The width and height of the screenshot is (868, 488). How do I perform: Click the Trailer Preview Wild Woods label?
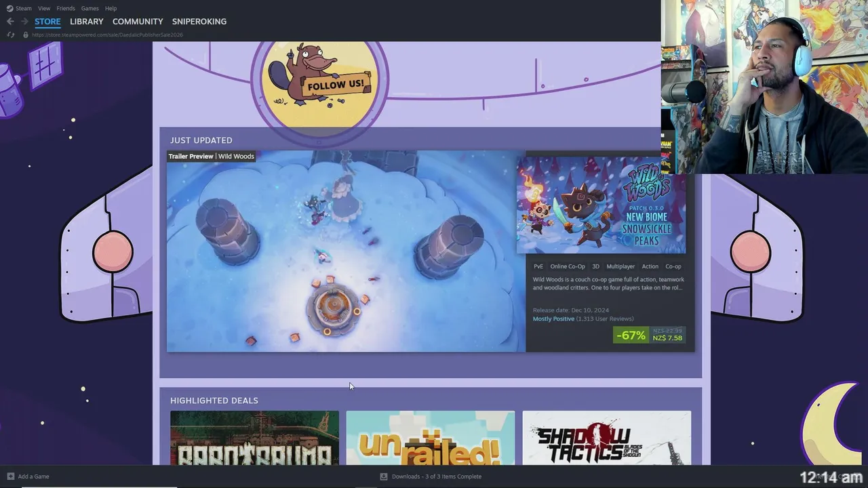pos(212,157)
